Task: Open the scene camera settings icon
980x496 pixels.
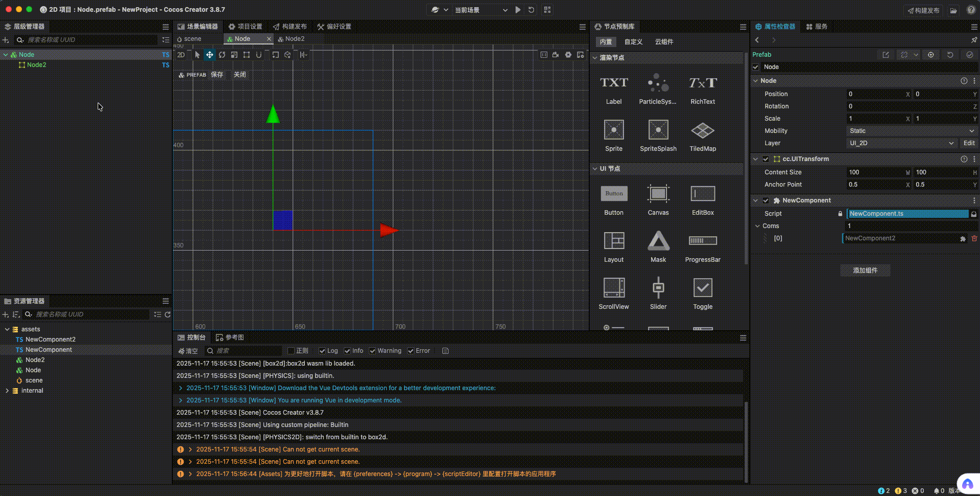Action: [x=555, y=55]
